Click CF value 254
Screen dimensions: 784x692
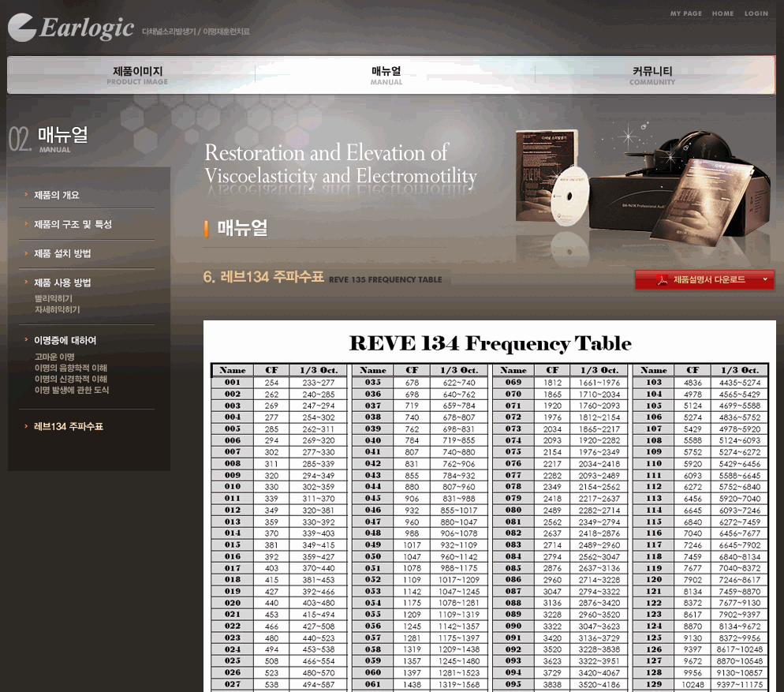coord(271,383)
